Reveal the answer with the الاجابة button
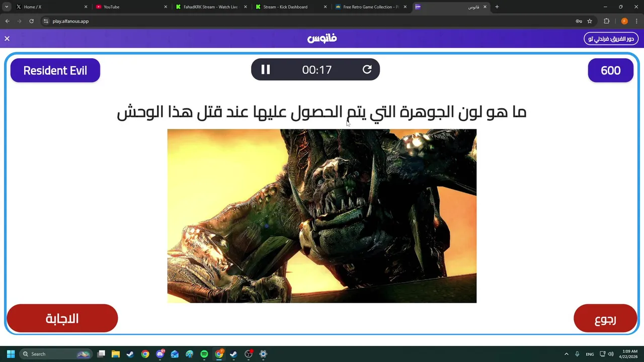This screenshot has height=362, width=644. coord(62,318)
